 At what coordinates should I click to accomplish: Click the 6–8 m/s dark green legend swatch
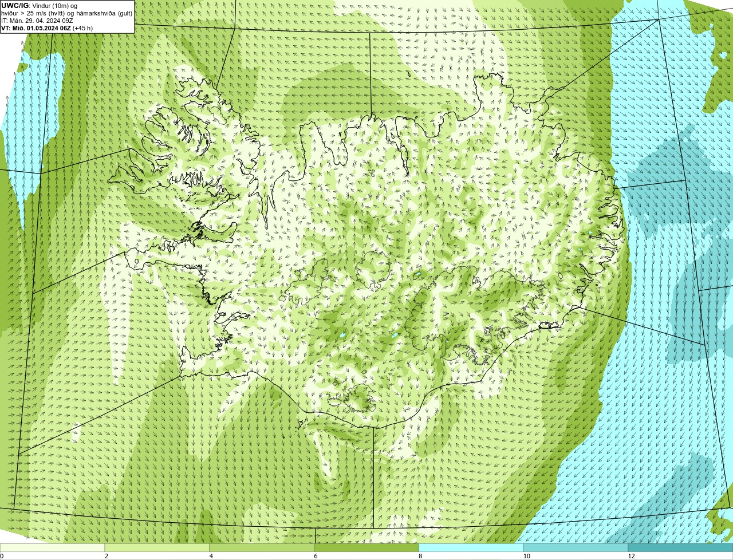(x=366, y=547)
